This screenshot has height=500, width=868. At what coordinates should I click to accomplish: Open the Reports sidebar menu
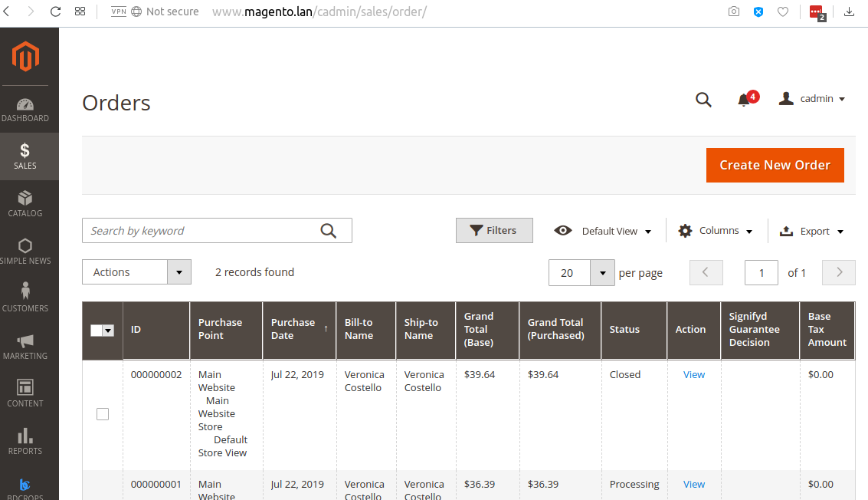click(25, 441)
